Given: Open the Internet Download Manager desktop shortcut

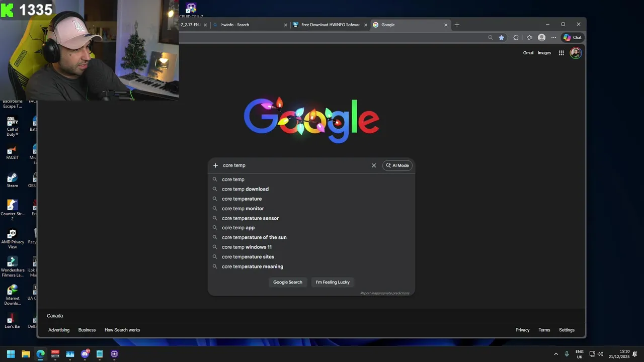Looking at the screenshot, I should tap(13, 295).
